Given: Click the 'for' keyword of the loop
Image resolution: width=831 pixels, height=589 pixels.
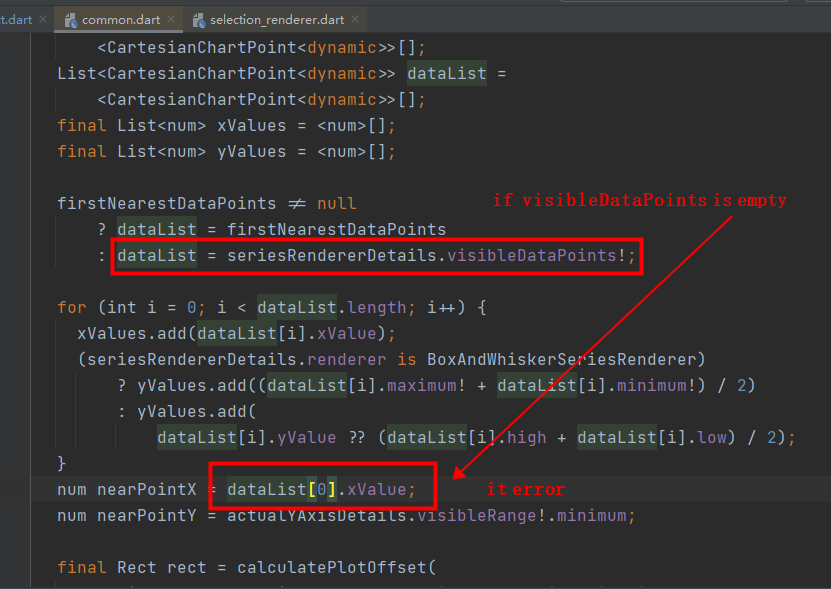Looking at the screenshot, I should pyautogui.click(x=71, y=307).
